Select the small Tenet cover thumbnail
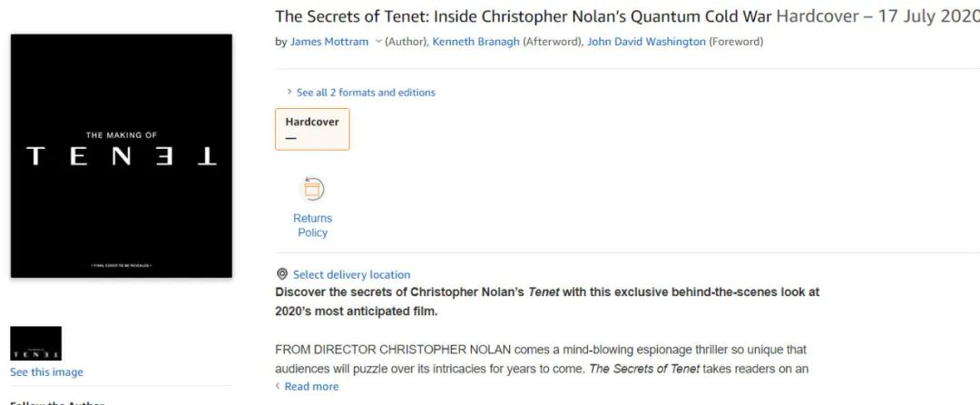This screenshot has width=980, height=405. click(x=35, y=343)
